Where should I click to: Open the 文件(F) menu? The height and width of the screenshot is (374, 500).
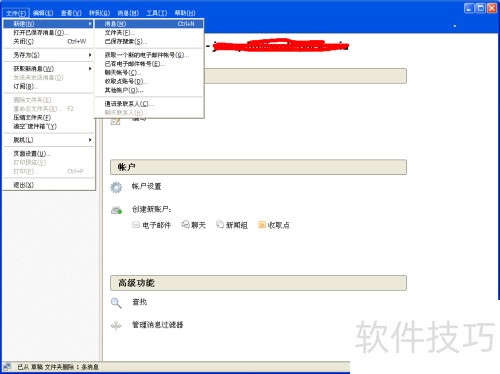[x=16, y=13]
